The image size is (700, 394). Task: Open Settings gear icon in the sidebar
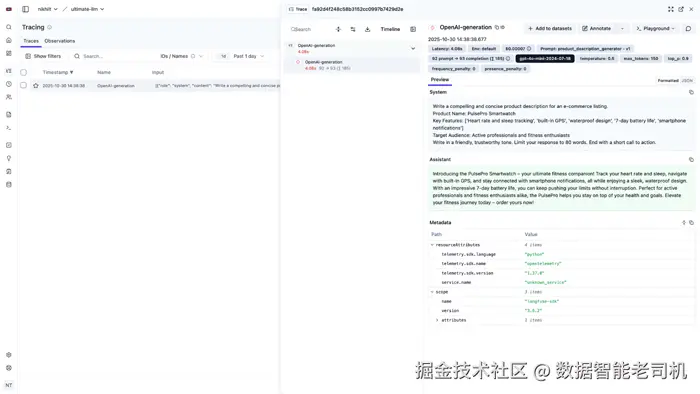click(x=8, y=355)
